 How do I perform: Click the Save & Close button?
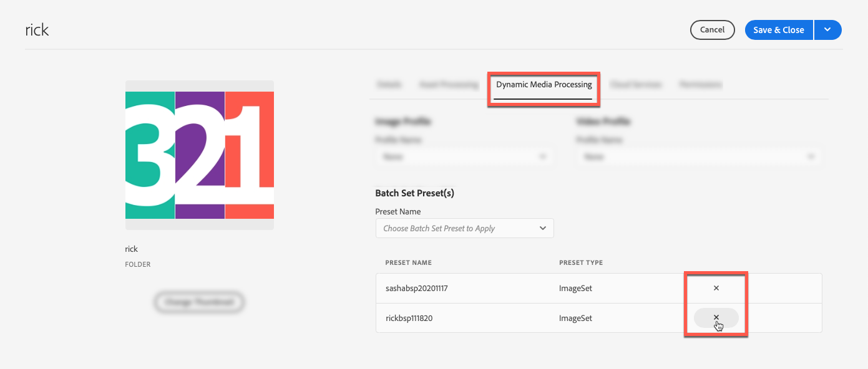pos(778,29)
